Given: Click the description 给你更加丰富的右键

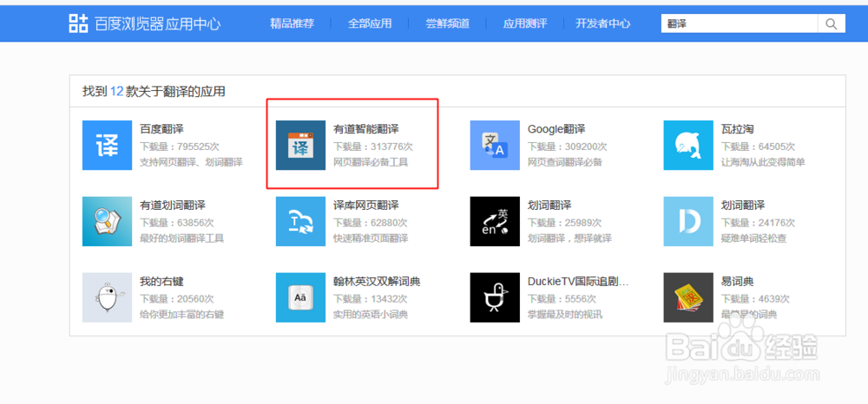Looking at the screenshot, I should (181, 315).
